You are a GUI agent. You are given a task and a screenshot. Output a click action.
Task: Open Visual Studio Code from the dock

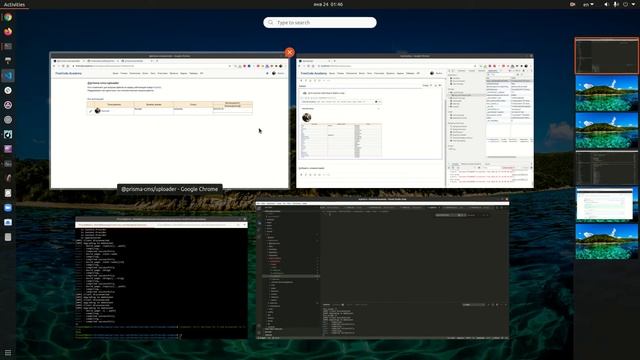8,76
